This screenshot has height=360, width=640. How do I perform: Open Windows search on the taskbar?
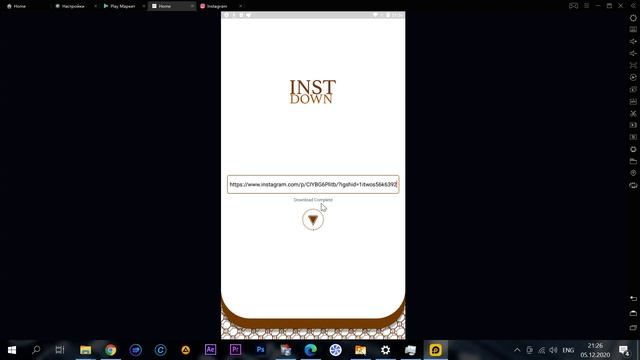click(36, 350)
